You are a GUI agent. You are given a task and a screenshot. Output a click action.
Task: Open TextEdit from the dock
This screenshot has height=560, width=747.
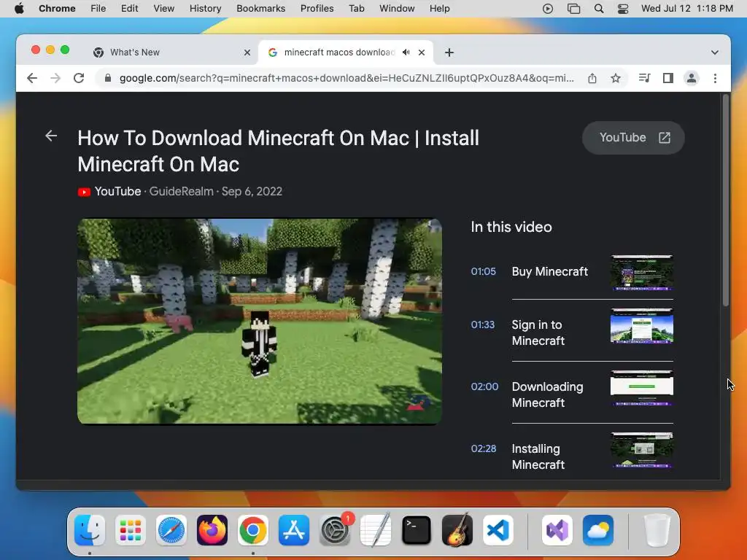pos(376,530)
